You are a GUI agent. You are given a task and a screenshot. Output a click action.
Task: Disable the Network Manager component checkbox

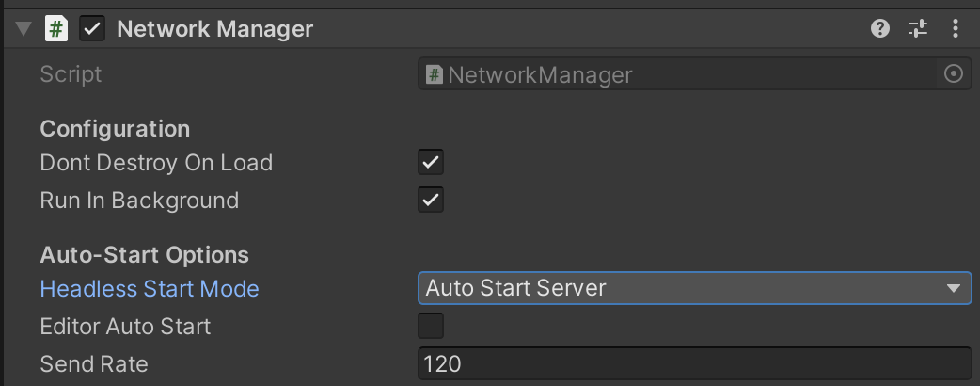92,29
